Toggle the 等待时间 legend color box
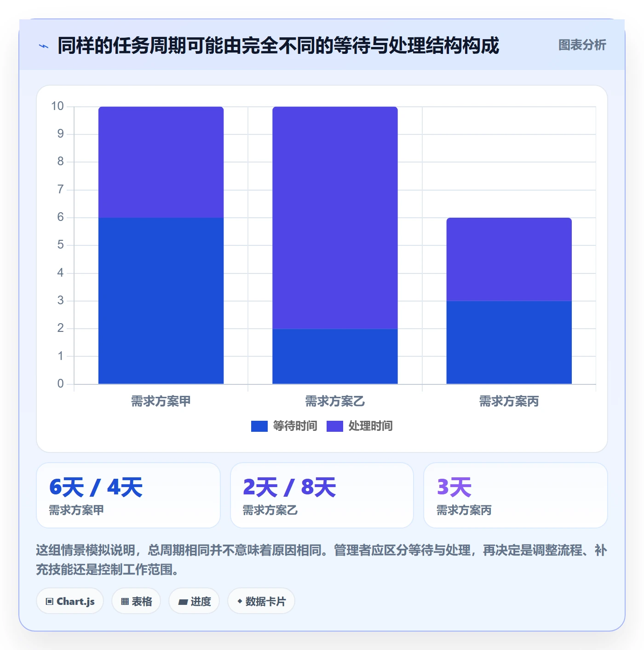 (x=259, y=426)
